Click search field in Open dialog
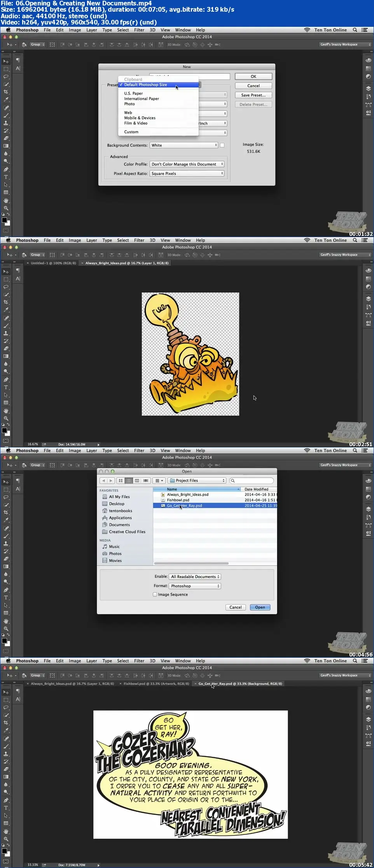This screenshot has height=868, width=374. 252,480
